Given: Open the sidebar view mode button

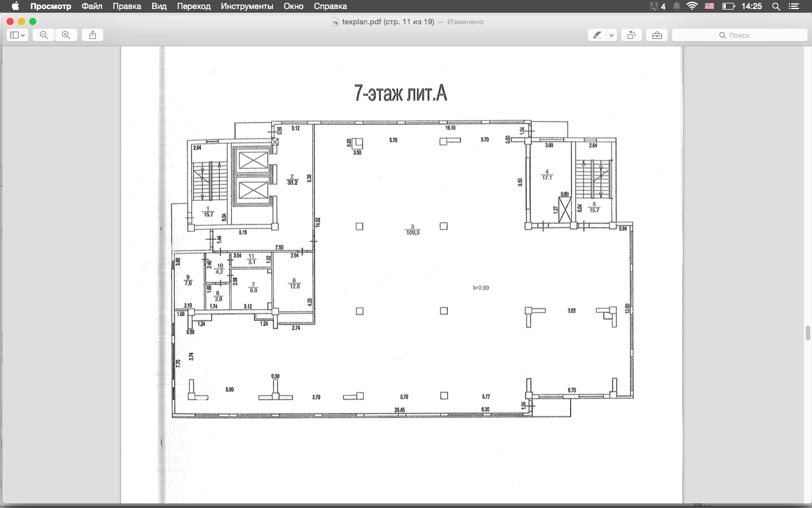Looking at the screenshot, I should 17,35.
